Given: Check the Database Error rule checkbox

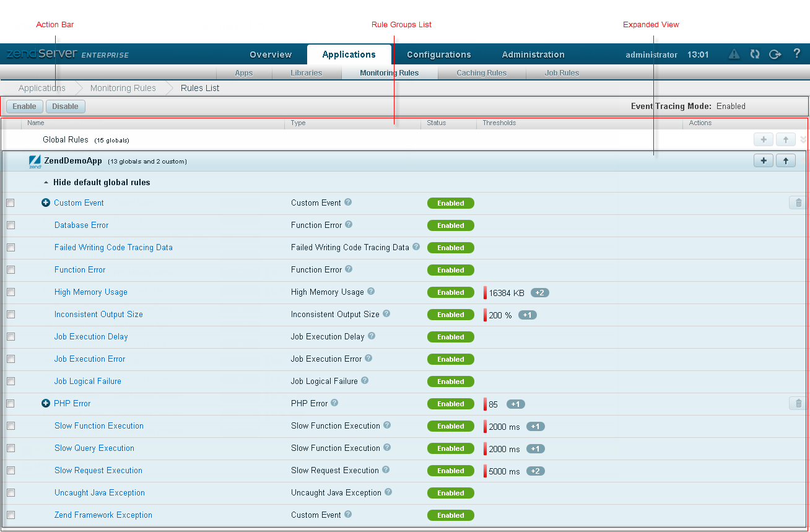Looking at the screenshot, I should [x=11, y=225].
